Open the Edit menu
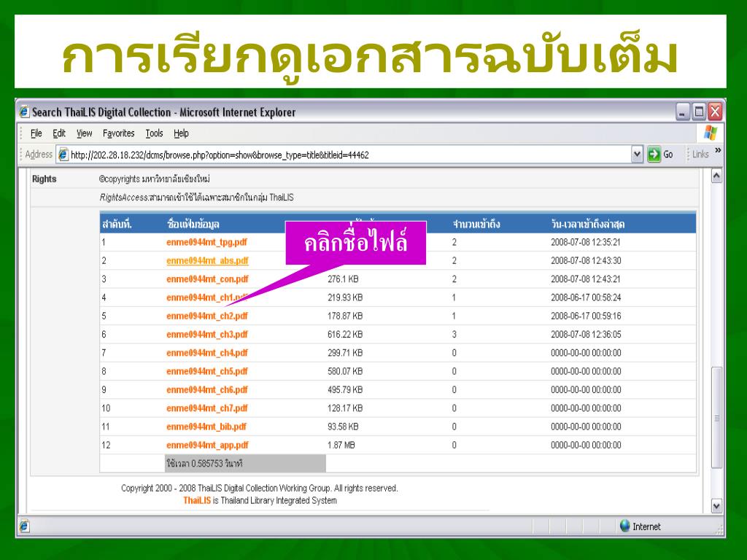This screenshot has height=560, width=747. click(59, 133)
